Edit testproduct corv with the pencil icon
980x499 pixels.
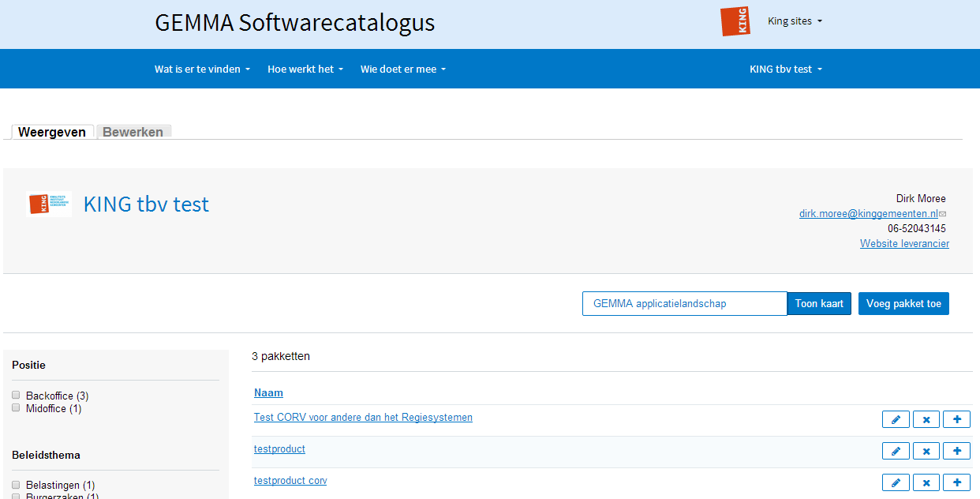click(896, 482)
